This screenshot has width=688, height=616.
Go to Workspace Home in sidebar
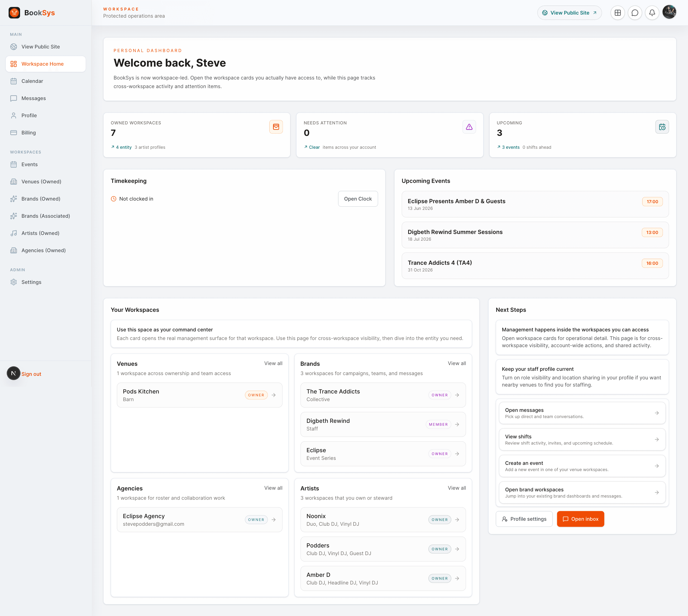click(46, 64)
